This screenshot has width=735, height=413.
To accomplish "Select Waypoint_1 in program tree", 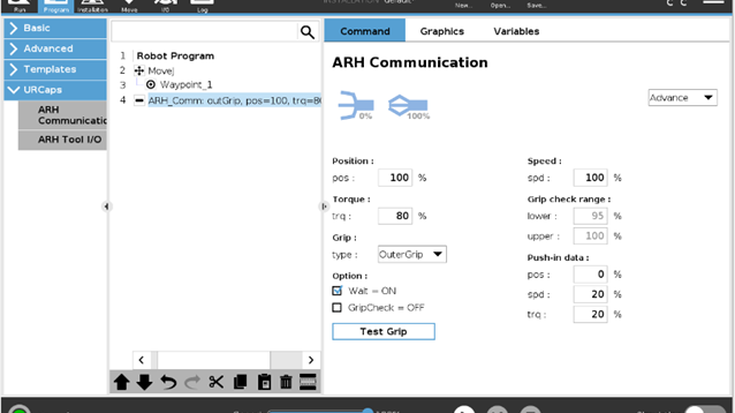I will point(186,85).
